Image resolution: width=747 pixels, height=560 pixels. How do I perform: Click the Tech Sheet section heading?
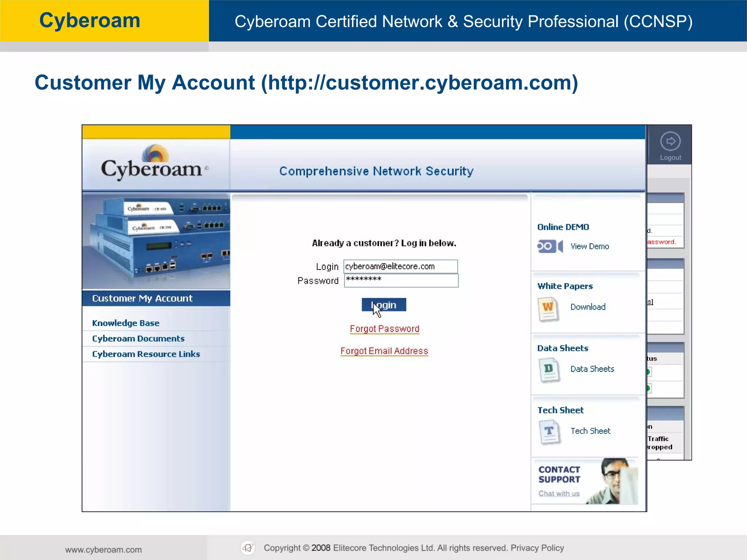561,410
